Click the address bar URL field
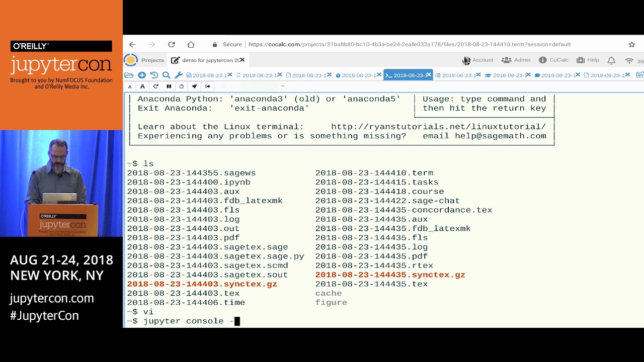The height and width of the screenshot is (362, 644). (410, 44)
